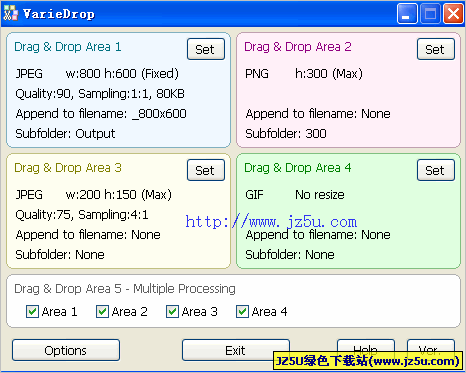Click 'w:200 h:150 (Max)' text
The height and width of the screenshot is (373, 466).
pos(119,195)
